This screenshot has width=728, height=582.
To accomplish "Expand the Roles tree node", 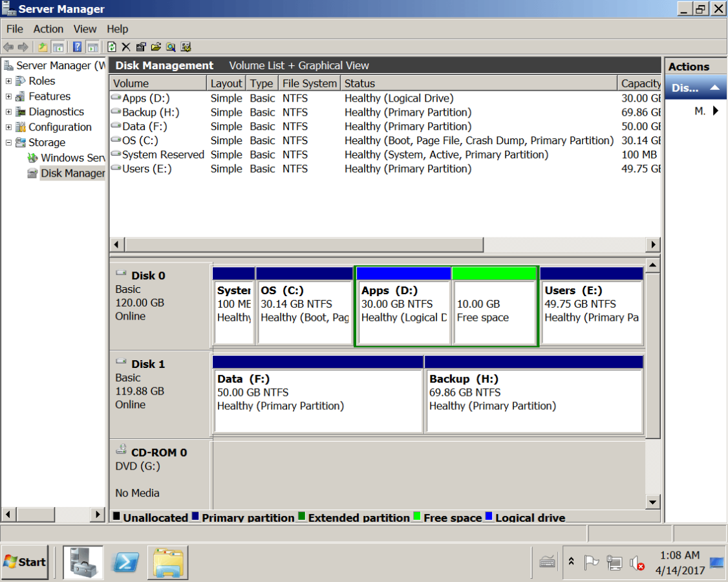I will (x=8, y=81).
